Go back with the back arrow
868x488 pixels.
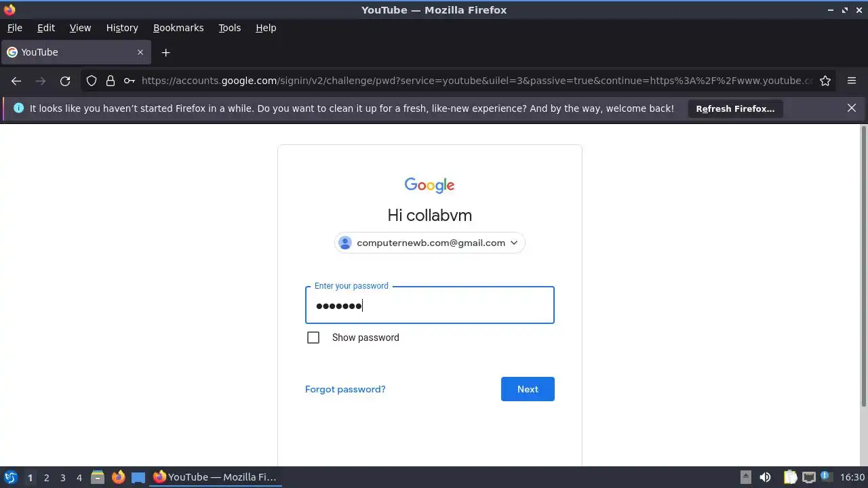(x=16, y=81)
